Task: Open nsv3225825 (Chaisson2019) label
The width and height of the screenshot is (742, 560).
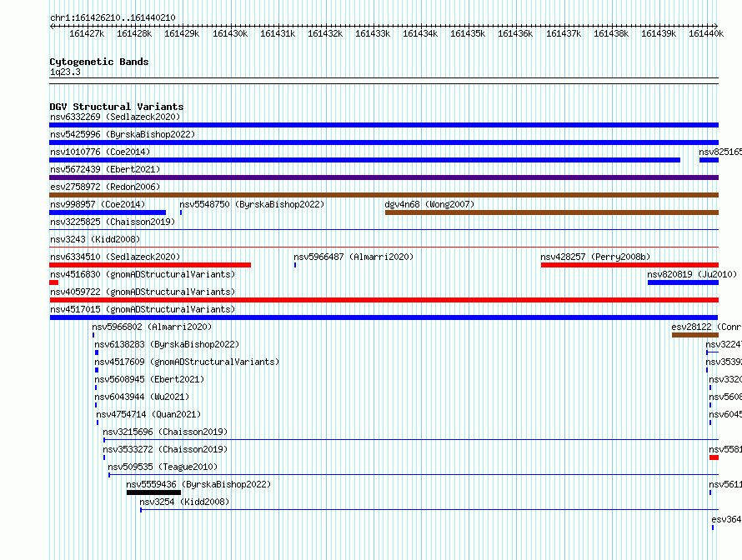Action: 113,222
